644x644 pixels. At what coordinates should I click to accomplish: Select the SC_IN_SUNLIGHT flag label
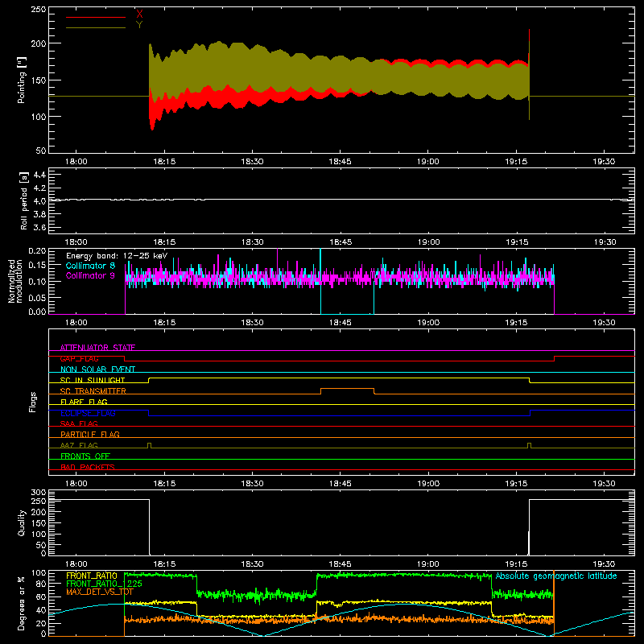93,380
